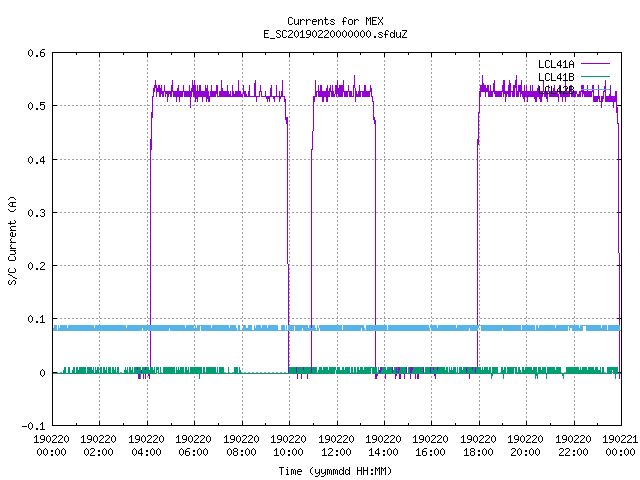The image size is (640, 480).
Task: Click the x-axis tick '190220 18:00'
Action: pos(478,445)
